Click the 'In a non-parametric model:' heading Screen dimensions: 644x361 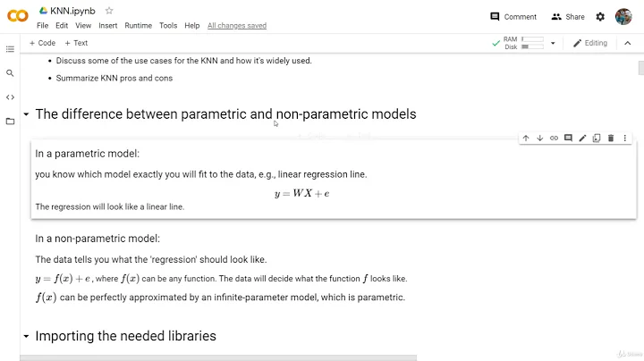click(x=97, y=239)
